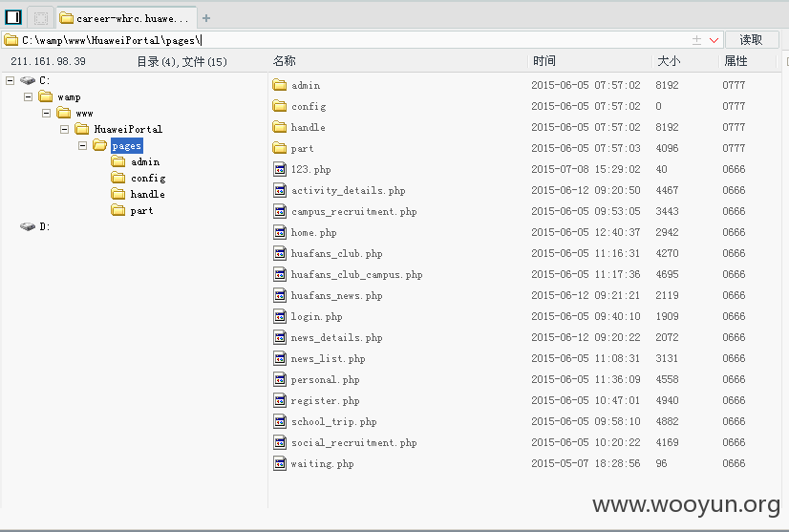Select the D: drive icon
789x532 pixels.
(27, 226)
